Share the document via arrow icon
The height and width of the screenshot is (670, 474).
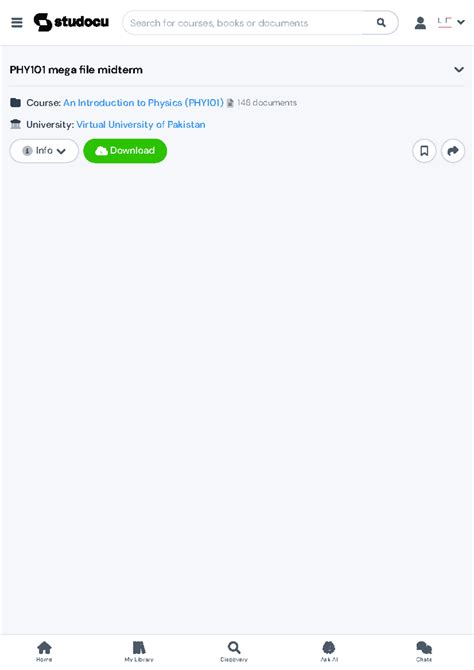click(x=453, y=150)
